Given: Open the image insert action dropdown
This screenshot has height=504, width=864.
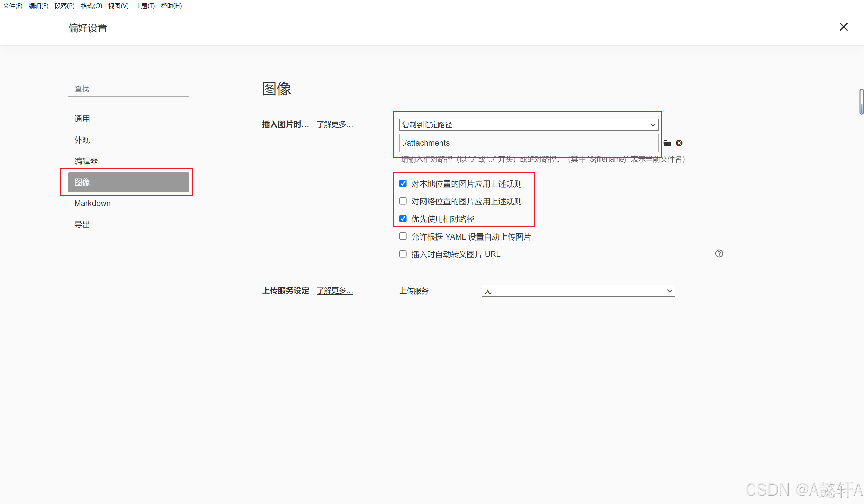Looking at the screenshot, I should [528, 125].
